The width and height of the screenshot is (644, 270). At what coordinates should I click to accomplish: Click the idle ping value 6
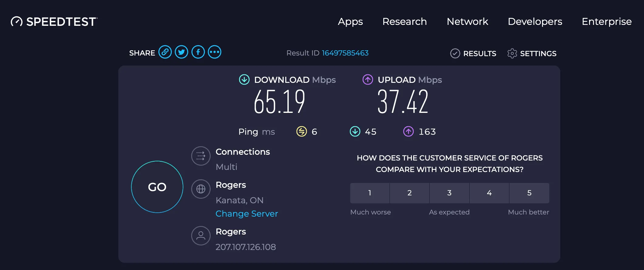[x=314, y=132]
